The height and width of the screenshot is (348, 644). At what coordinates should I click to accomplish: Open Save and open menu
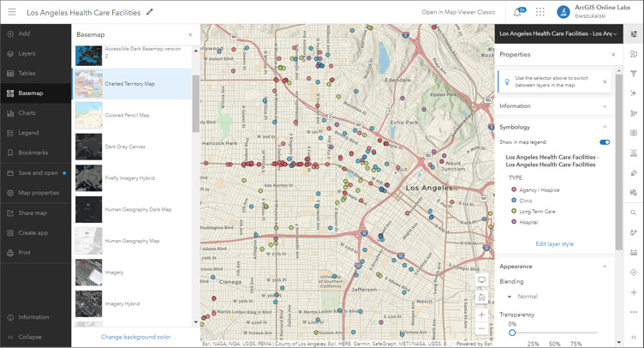point(35,173)
